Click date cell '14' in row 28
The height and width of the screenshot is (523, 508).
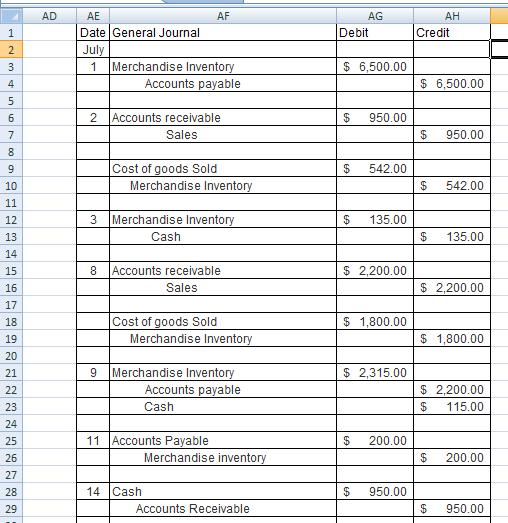pyautogui.click(x=93, y=492)
